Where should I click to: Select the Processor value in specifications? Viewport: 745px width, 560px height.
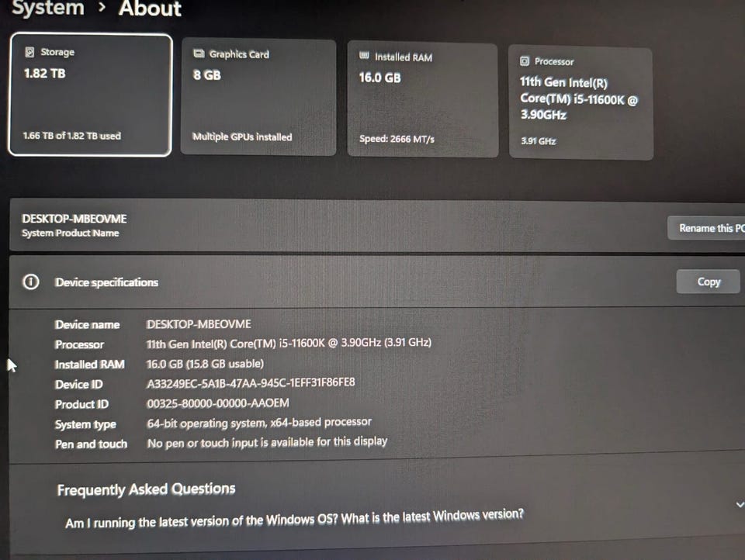[289, 343]
